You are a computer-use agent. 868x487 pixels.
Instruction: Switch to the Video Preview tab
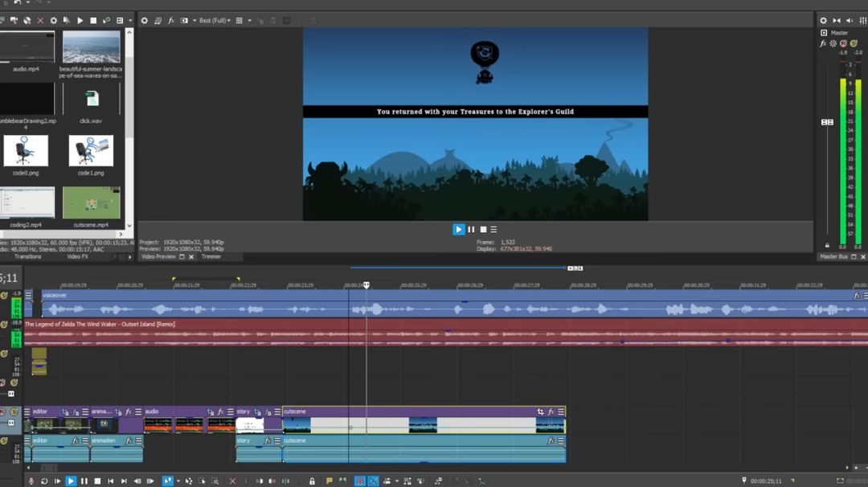[158, 257]
